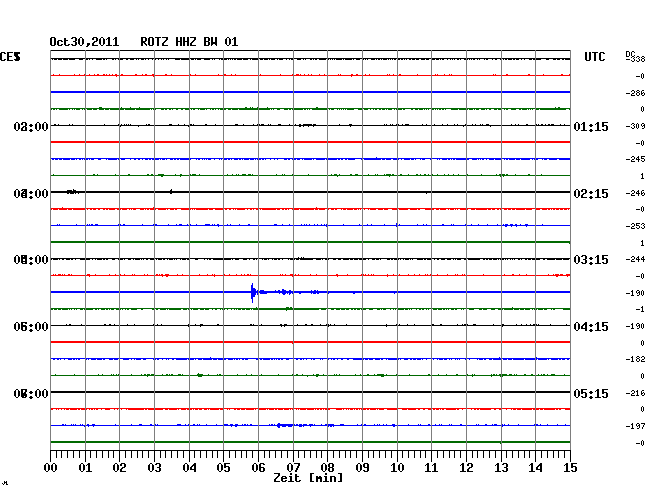The width and height of the screenshot is (650, 494).
Task: Click the 04:15 UTC time label
Action: click(591, 327)
